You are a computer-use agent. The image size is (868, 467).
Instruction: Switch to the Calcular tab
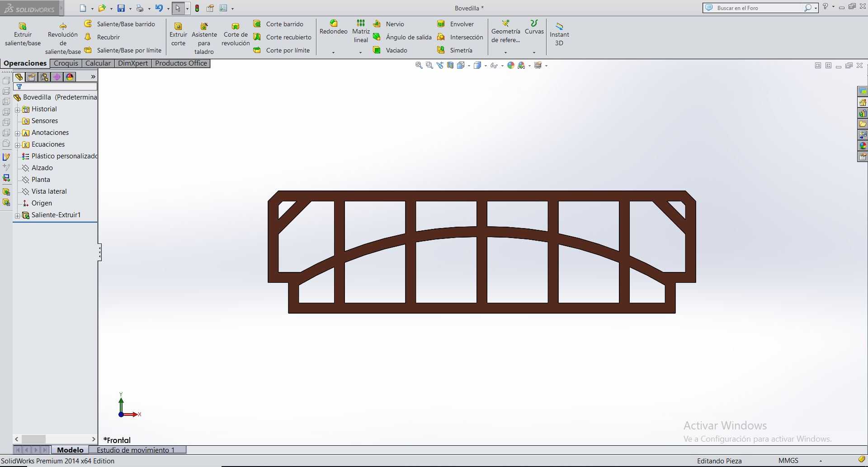coord(98,63)
